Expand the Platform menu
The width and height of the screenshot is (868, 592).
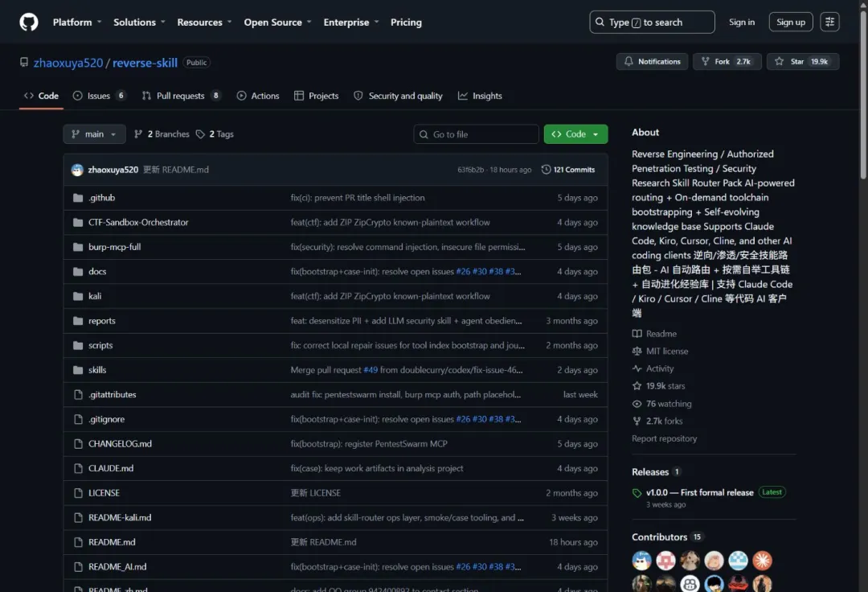[x=77, y=23]
